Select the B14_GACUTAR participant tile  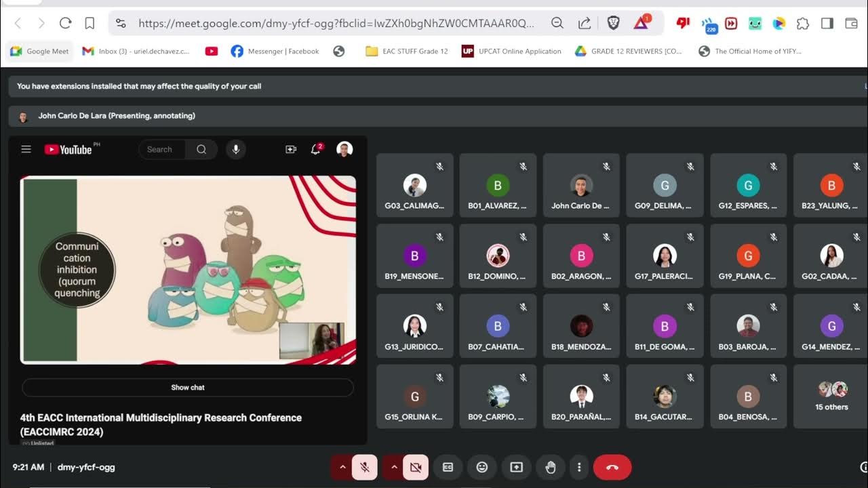pos(665,396)
